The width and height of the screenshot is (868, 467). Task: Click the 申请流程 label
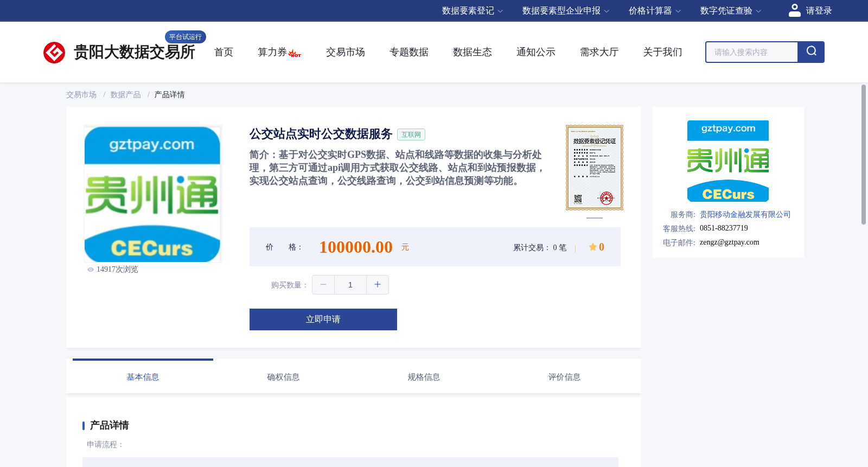[x=105, y=444]
